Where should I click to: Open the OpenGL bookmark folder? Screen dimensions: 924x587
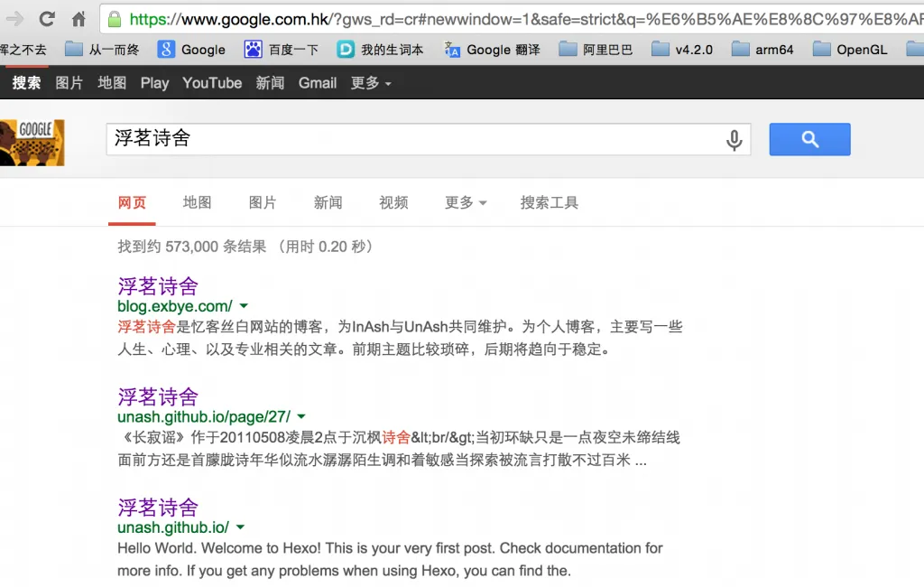pos(850,49)
